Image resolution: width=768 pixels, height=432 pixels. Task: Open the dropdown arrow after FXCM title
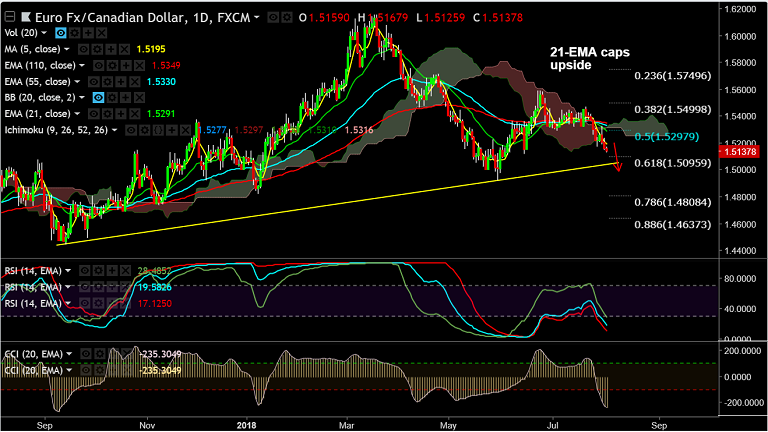[256, 18]
